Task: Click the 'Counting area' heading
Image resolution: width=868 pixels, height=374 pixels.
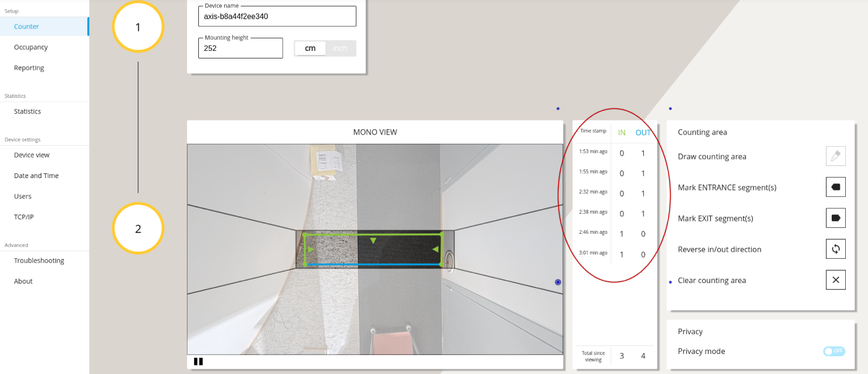Action: [x=702, y=132]
